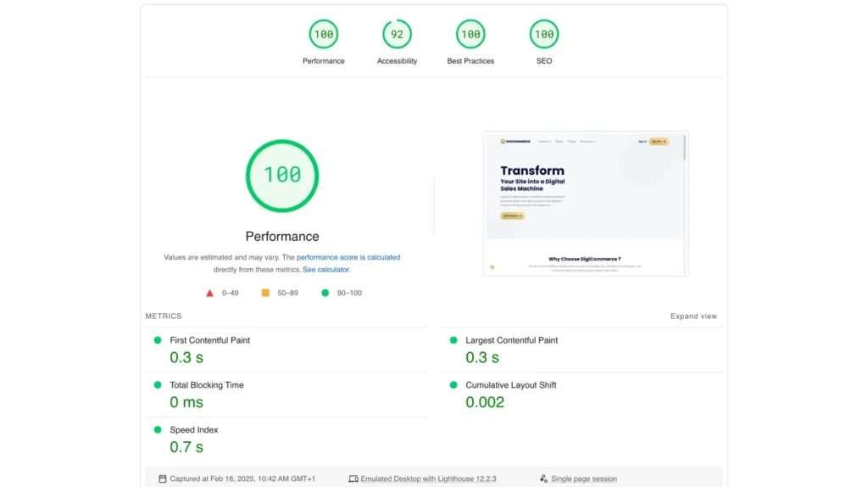Image resolution: width=868 pixels, height=487 pixels.
Task: Click the Performance score gauge at top
Action: click(323, 35)
